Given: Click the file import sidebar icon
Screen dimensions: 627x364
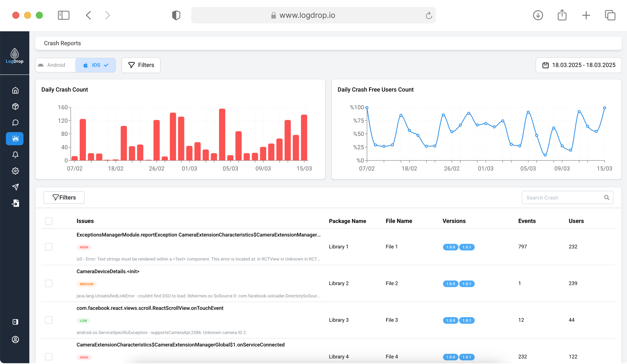Looking at the screenshot, I should 15,203.
